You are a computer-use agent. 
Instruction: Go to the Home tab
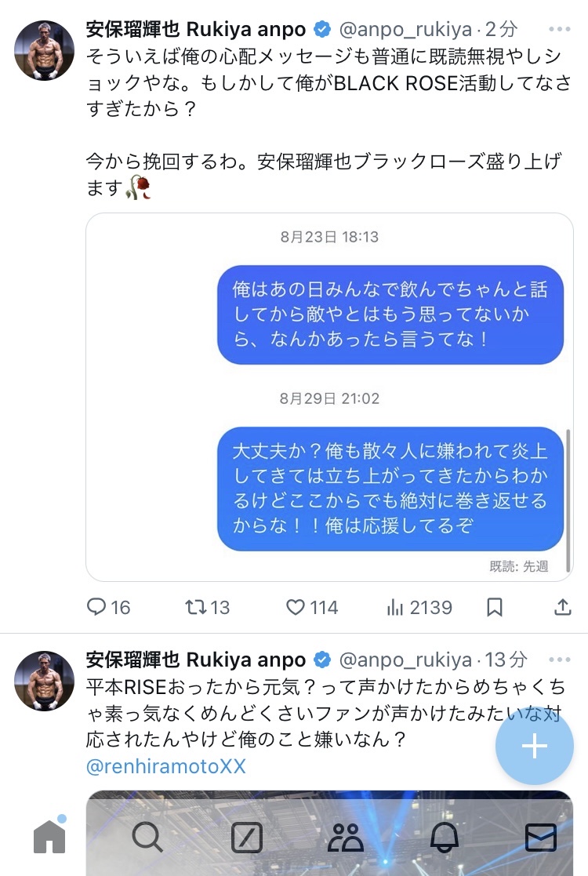pos(49,838)
